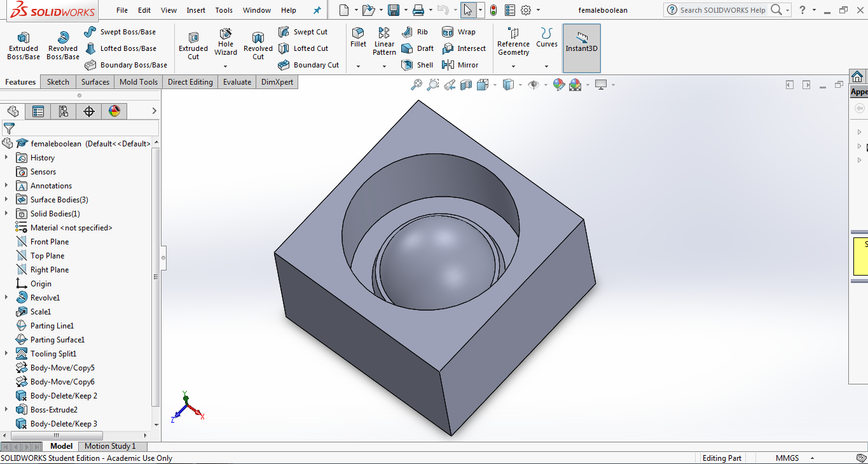Open the Curves dropdown arrow
The height and width of the screenshot is (464, 868).
pos(546,66)
